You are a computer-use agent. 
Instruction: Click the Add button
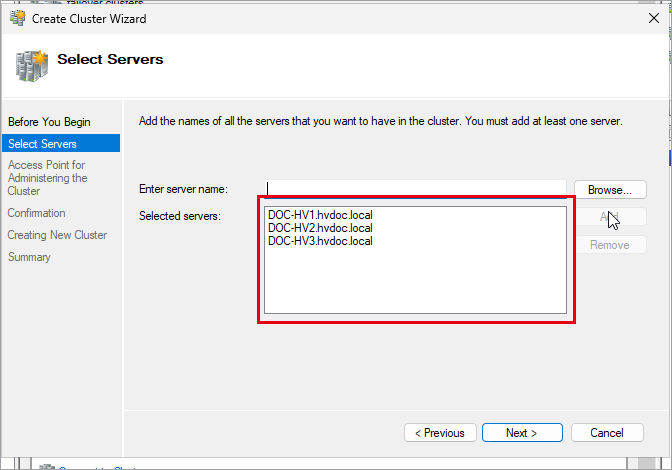(610, 217)
